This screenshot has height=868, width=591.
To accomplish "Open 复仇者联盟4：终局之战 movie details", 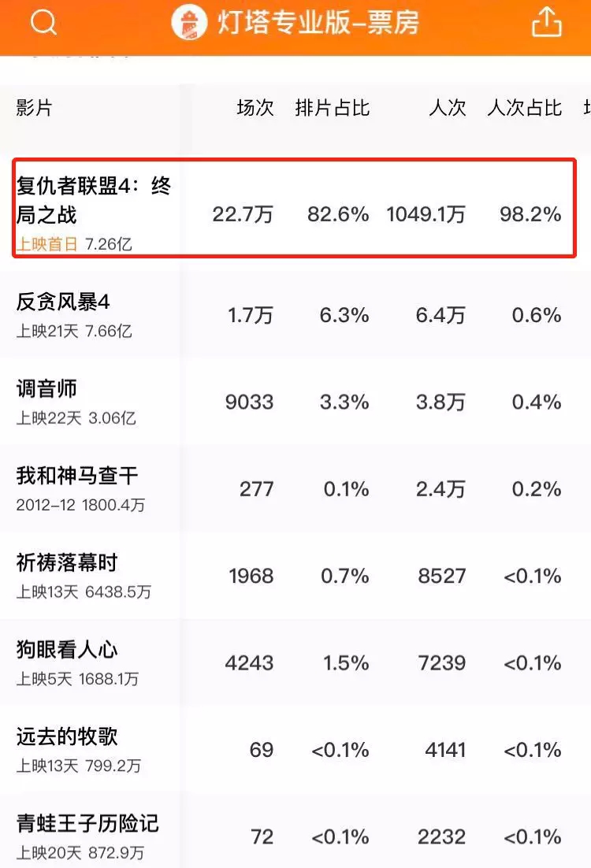I will [93, 200].
